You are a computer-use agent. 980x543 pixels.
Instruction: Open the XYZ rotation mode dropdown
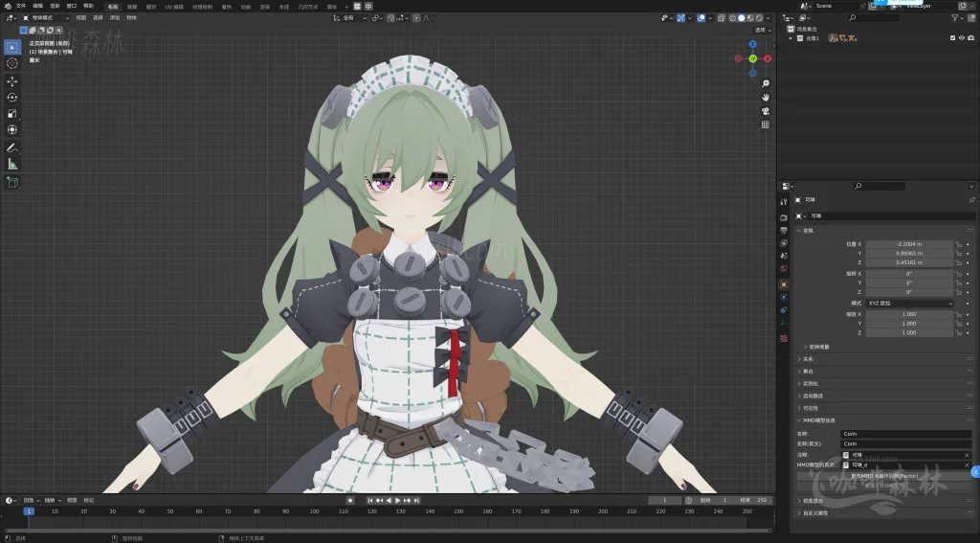[909, 304]
